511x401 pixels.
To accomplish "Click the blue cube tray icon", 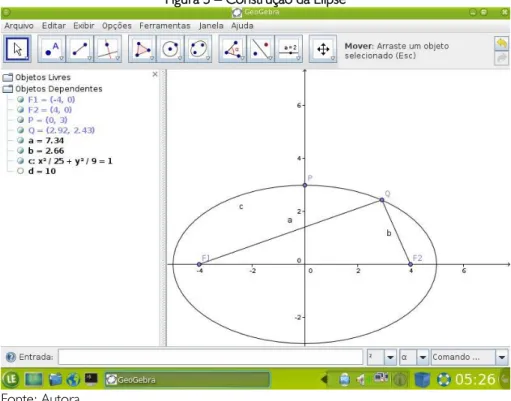I will click(x=422, y=379).
